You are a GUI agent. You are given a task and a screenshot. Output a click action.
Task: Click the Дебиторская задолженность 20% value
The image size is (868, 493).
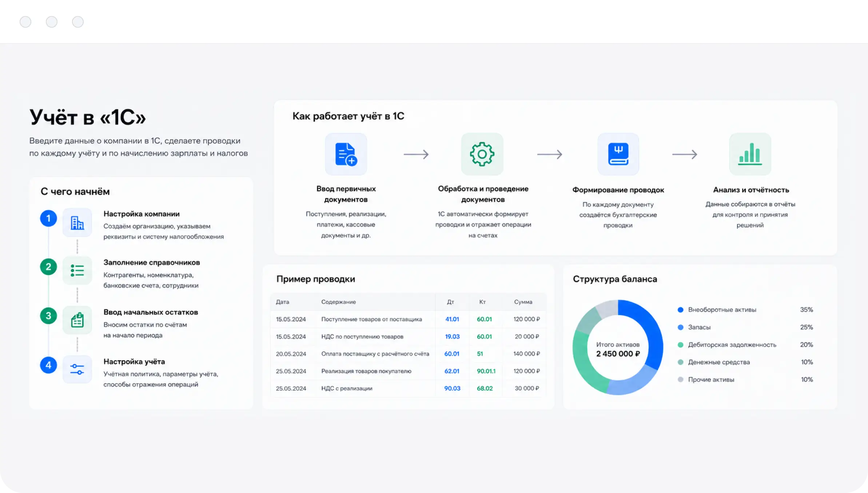coord(806,345)
